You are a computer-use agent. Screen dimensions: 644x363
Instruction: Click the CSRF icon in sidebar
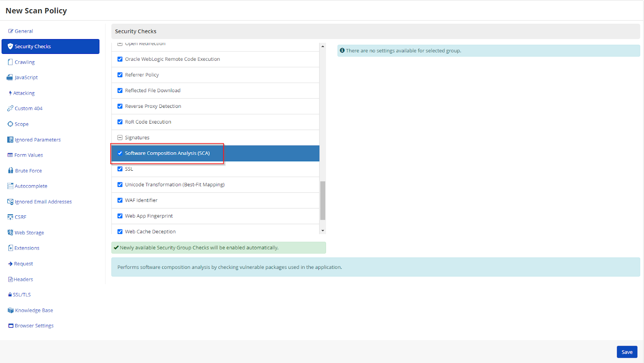10,217
